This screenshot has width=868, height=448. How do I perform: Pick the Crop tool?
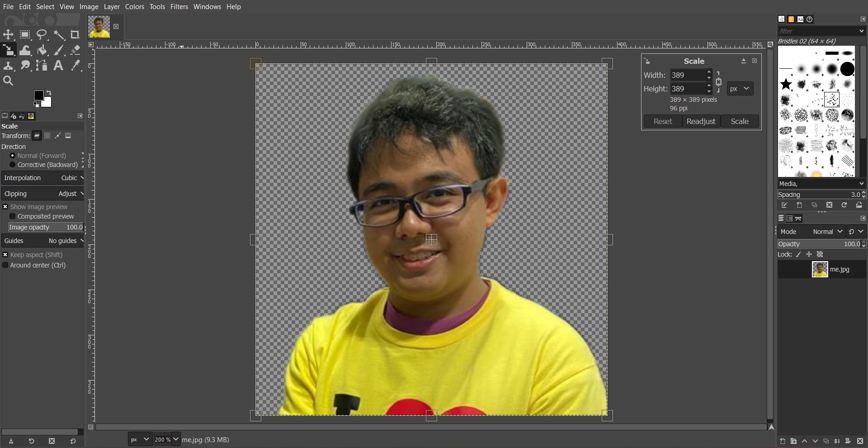tap(75, 35)
